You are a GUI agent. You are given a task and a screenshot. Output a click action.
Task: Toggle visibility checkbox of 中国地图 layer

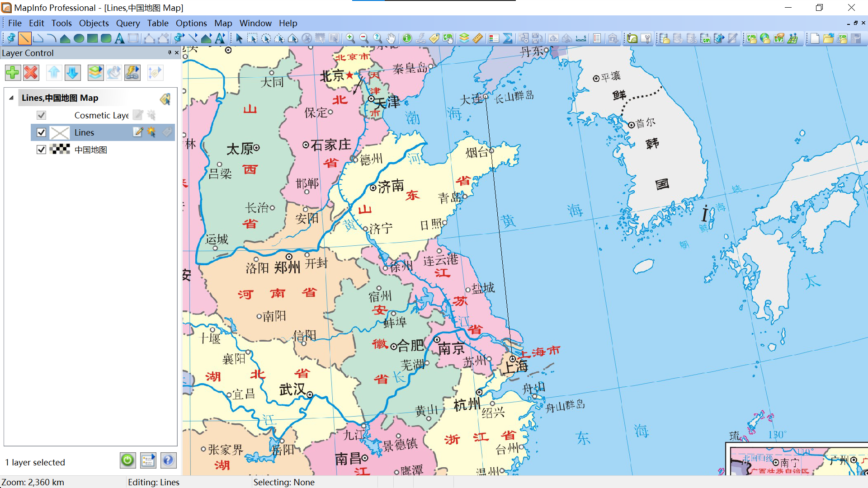[41, 150]
